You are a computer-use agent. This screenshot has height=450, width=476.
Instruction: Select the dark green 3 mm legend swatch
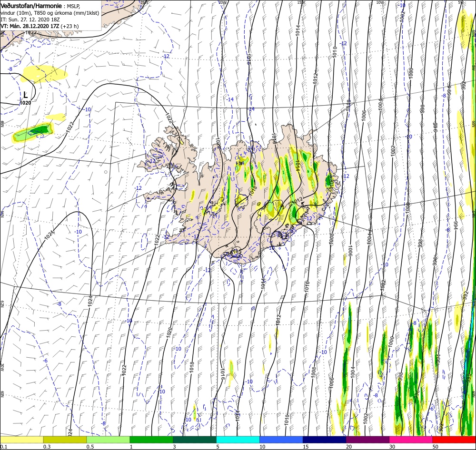tap(195, 440)
